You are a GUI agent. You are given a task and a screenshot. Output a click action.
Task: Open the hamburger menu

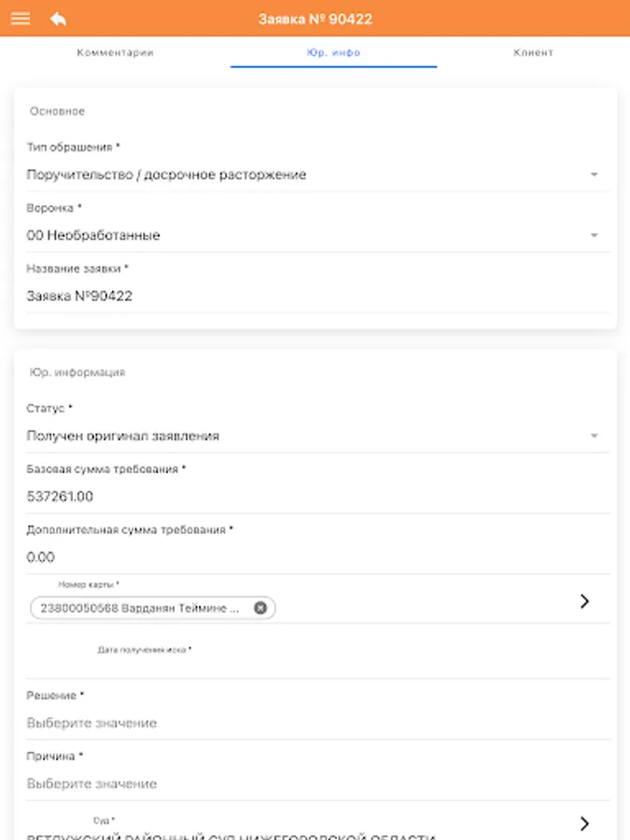pyautogui.click(x=20, y=19)
